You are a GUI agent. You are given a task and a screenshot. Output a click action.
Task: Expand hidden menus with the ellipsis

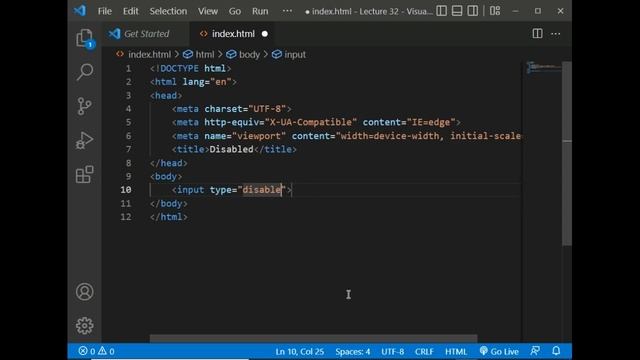[287, 11]
